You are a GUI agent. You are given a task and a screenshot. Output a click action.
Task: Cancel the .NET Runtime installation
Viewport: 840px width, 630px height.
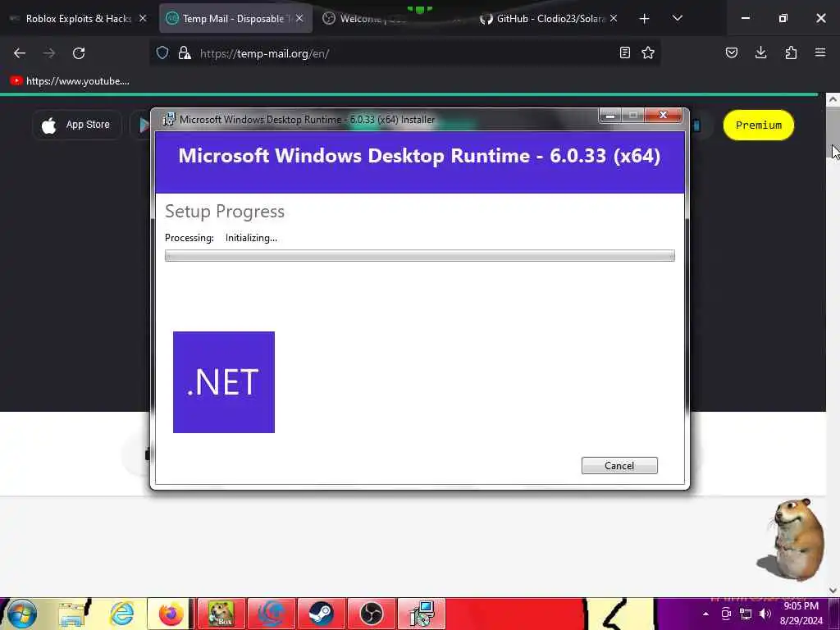(619, 466)
